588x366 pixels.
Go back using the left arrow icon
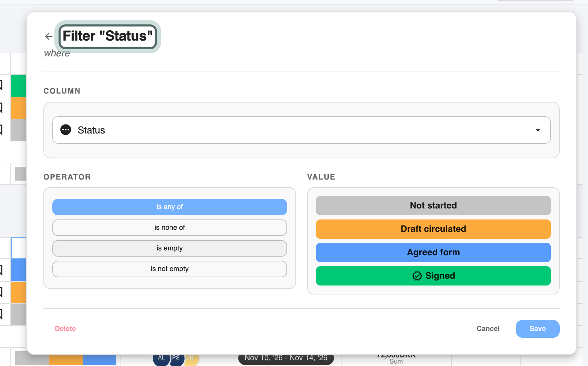tap(49, 36)
